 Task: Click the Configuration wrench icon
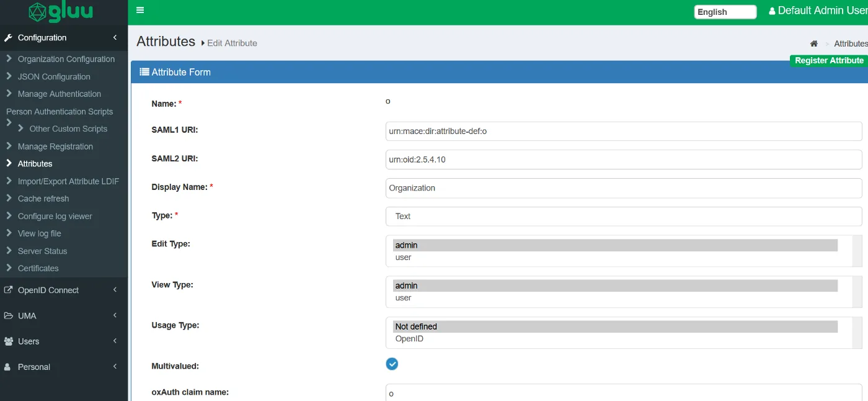click(8, 38)
